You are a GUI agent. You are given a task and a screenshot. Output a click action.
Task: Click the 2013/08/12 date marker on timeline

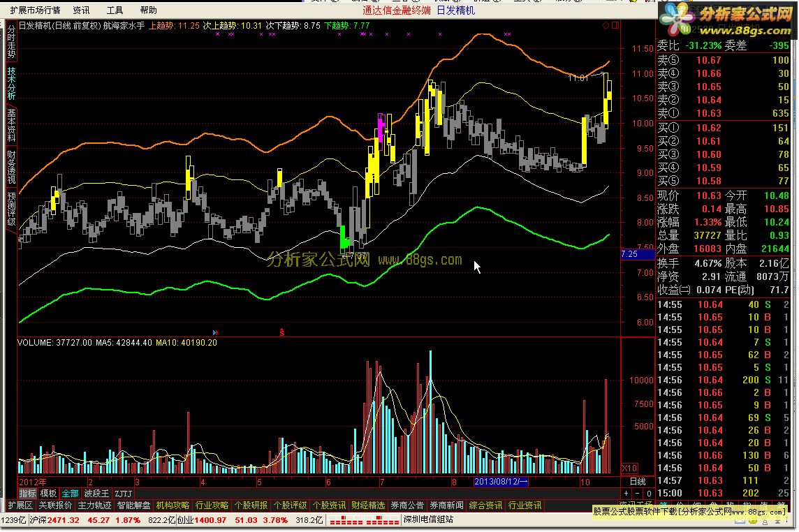[x=501, y=482]
